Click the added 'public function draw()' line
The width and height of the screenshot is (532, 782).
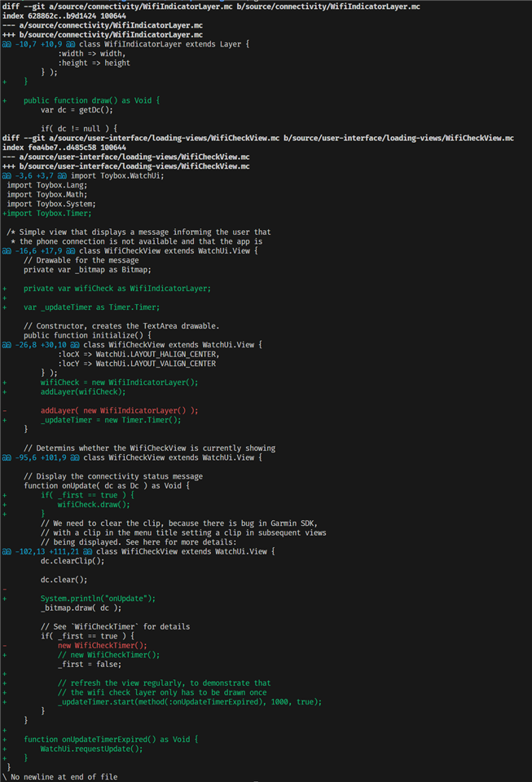pos(91,100)
